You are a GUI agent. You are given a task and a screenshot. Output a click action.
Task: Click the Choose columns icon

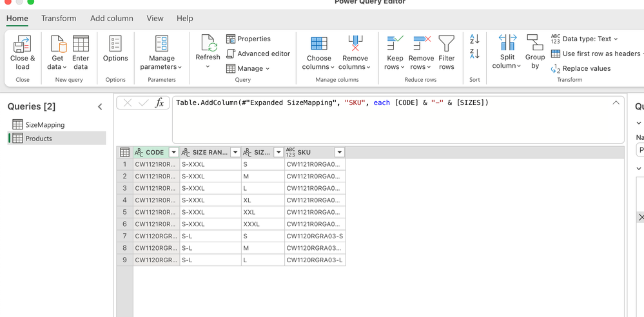[319, 44]
